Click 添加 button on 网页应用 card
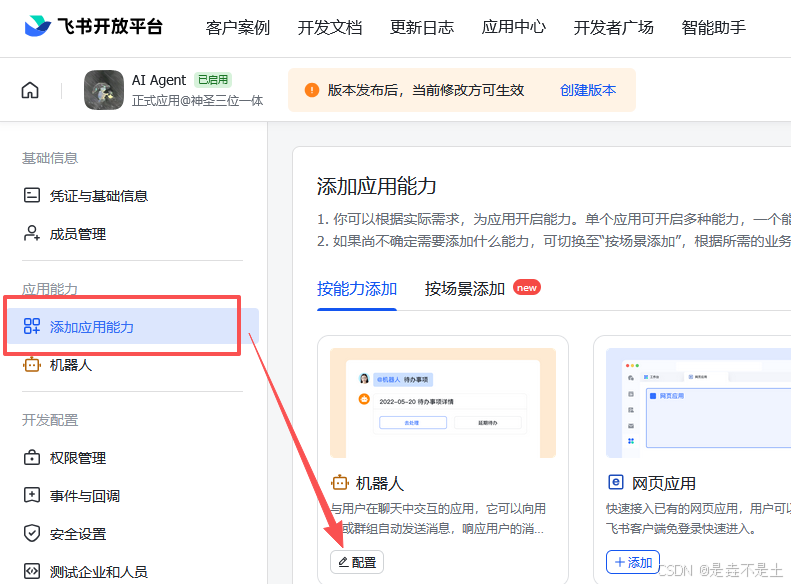This screenshot has height=584, width=791. [633, 562]
